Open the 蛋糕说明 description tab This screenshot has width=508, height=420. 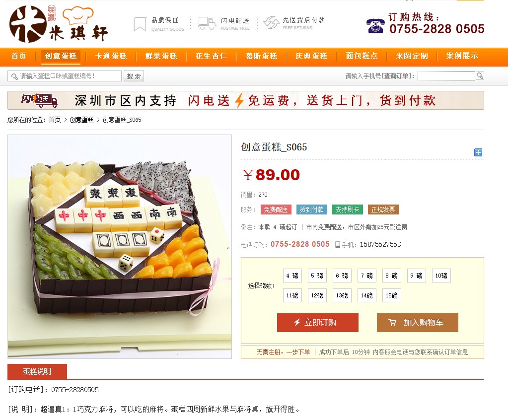[x=37, y=371]
